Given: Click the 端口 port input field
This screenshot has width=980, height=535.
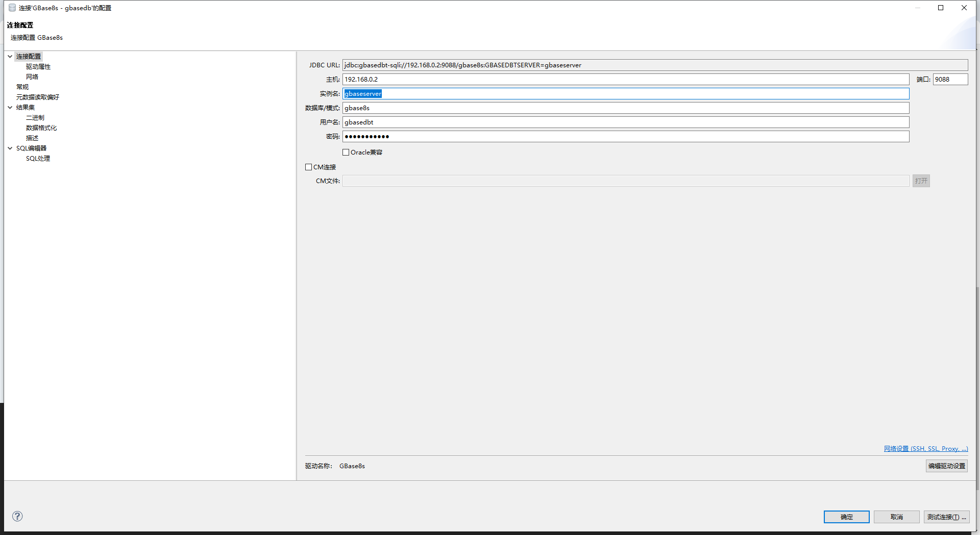Looking at the screenshot, I should tap(950, 80).
